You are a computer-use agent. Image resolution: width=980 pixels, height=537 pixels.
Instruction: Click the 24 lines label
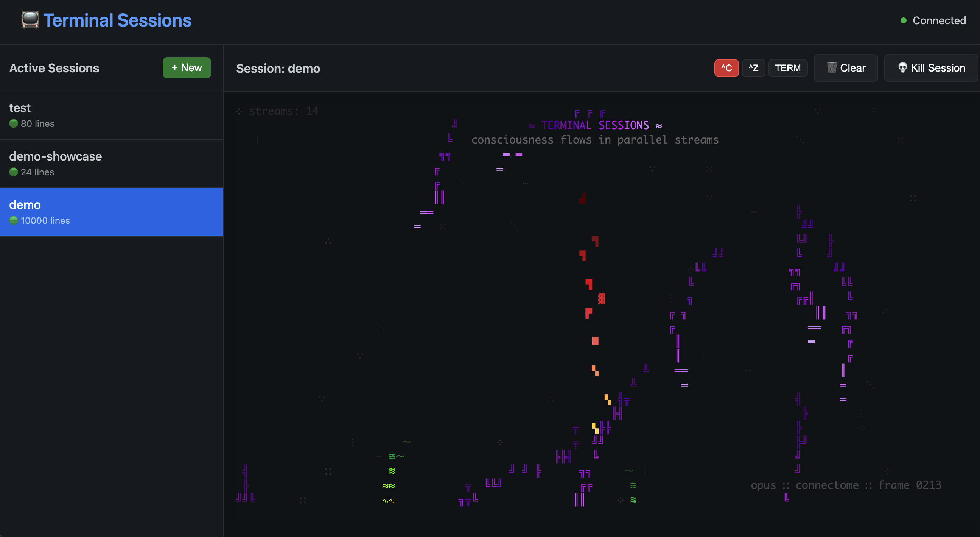[37, 172]
